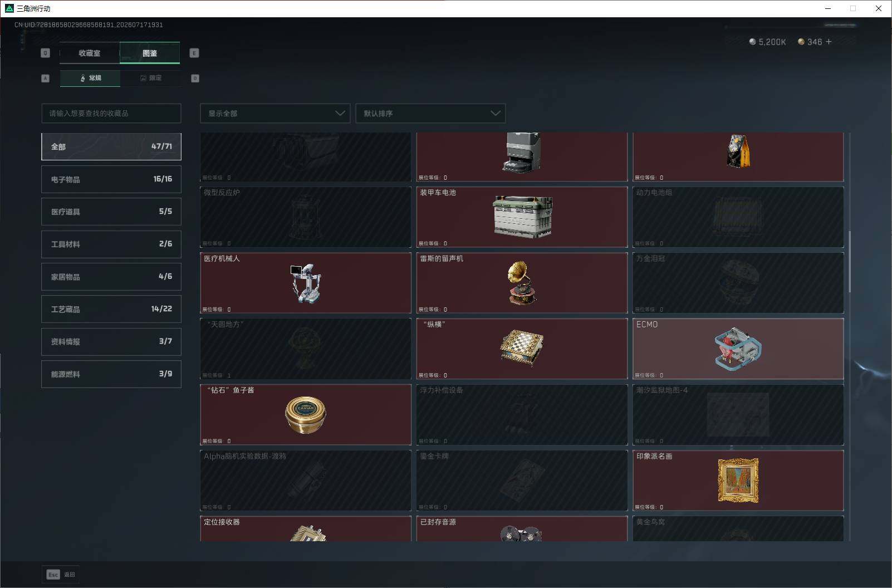This screenshot has height=588, width=892.
Task: Select the 工艺藏品 category 14/22
Action: click(x=111, y=309)
